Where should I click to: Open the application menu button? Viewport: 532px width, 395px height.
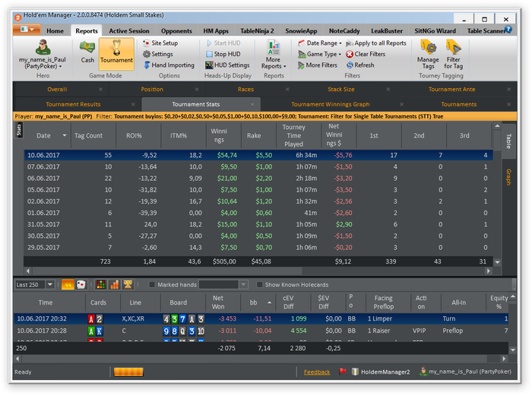[27, 30]
